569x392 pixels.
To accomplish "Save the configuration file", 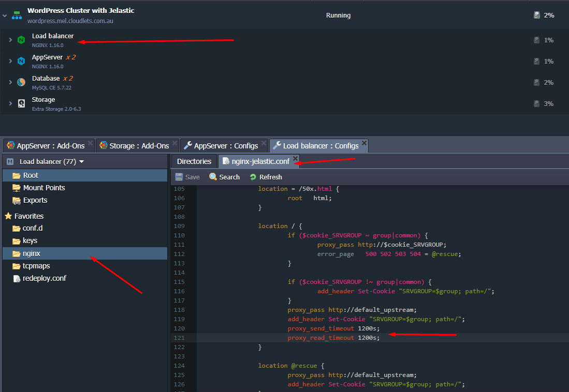I will pyautogui.click(x=187, y=177).
